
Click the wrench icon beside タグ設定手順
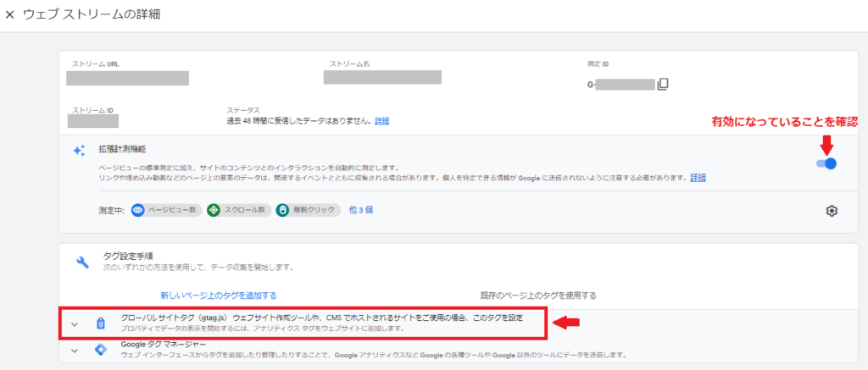pyautogui.click(x=82, y=262)
